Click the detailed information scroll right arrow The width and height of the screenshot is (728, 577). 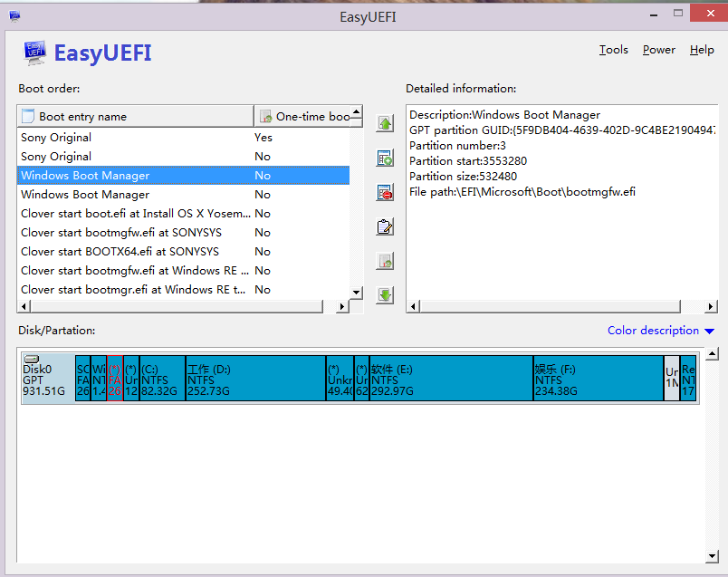click(x=711, y=306)
